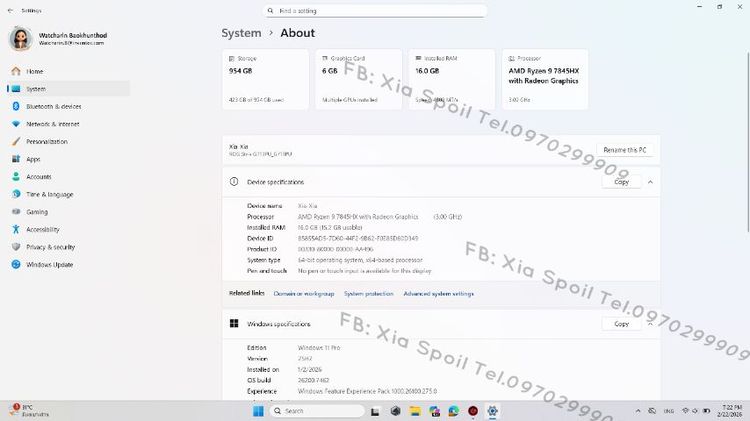Click the Device specifications info icon
Screen dimensions: 750x421
[234, 182]
